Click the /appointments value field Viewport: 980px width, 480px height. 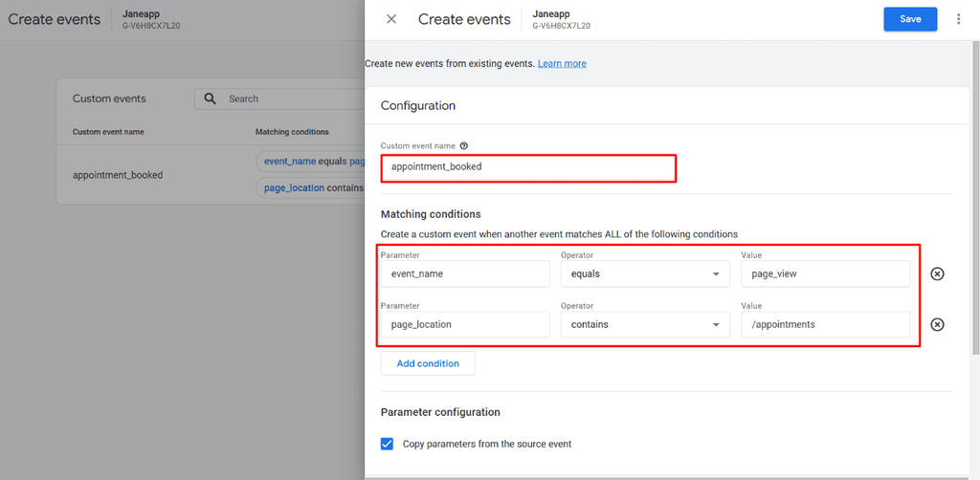[x=826, y=324]
